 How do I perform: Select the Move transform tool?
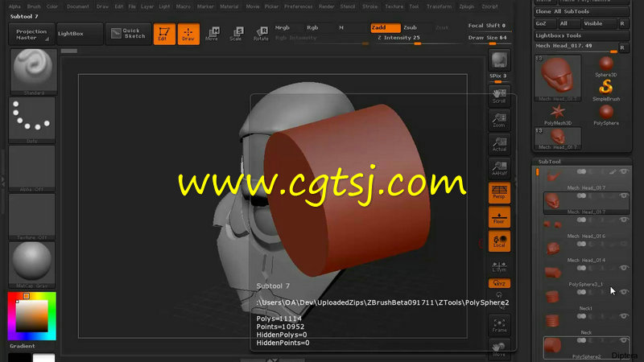tap(213, 34)
